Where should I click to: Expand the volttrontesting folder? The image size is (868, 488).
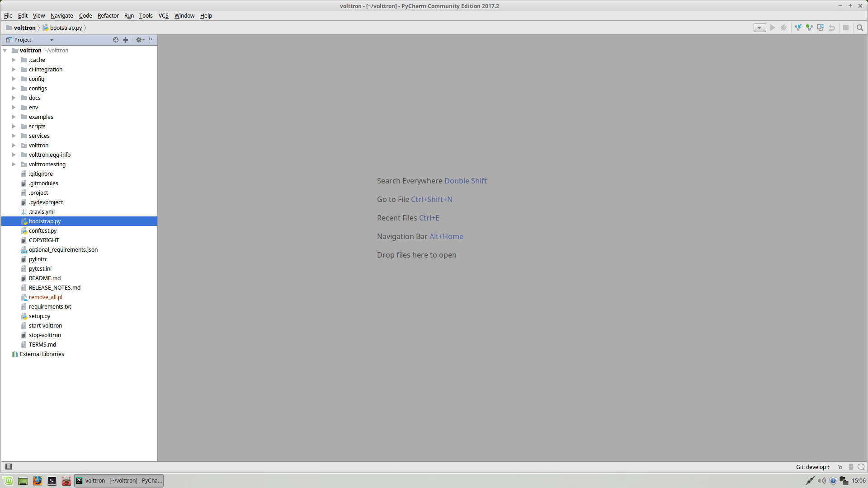click(x=14, y=164)
